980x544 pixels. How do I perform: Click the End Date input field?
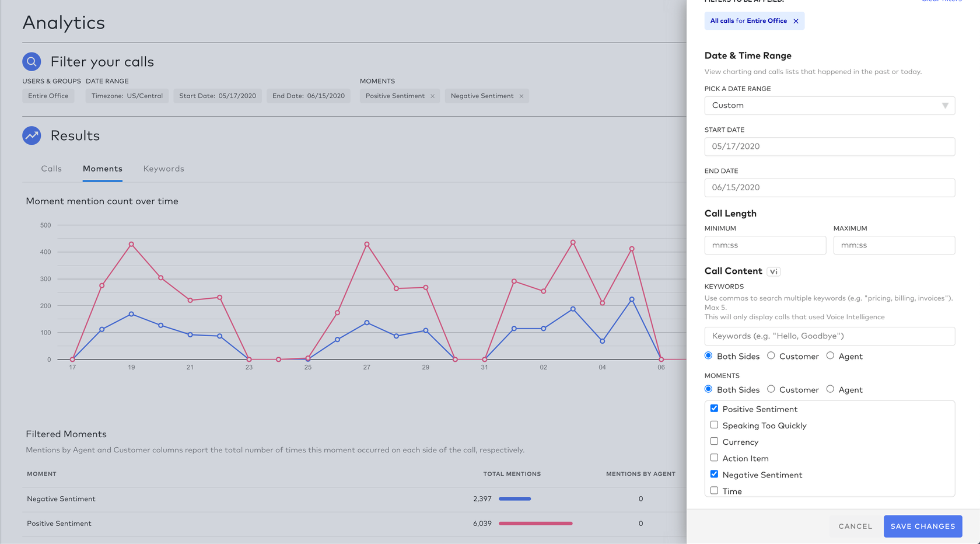pos(829,187)
